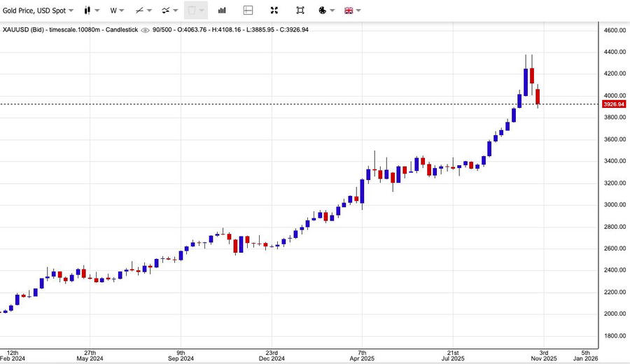Toggle XAUUSD series visibility eye icon
Screen dimensions: 630x364
point(145,30)
